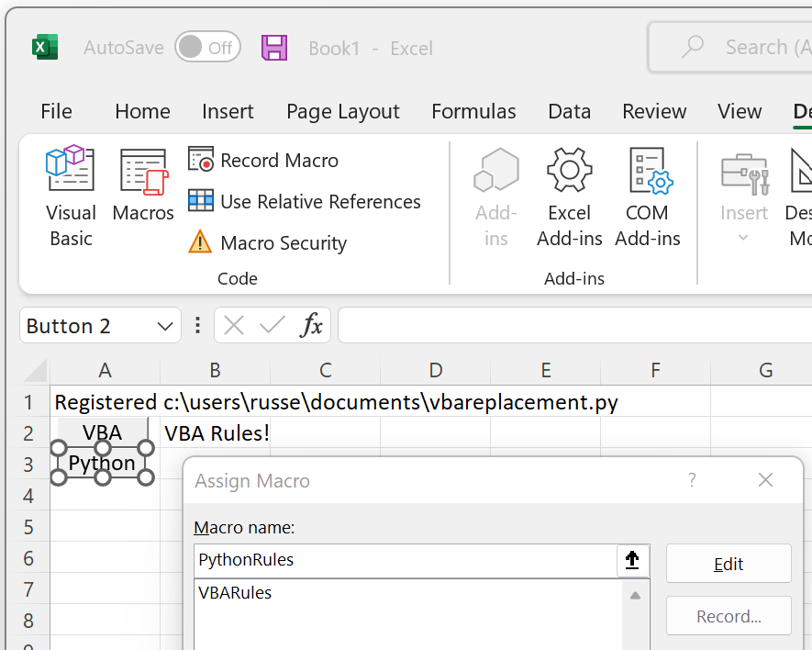812x650 pixels.
Task: Click the grayed Add-ins button
Action: pos(495,198)
